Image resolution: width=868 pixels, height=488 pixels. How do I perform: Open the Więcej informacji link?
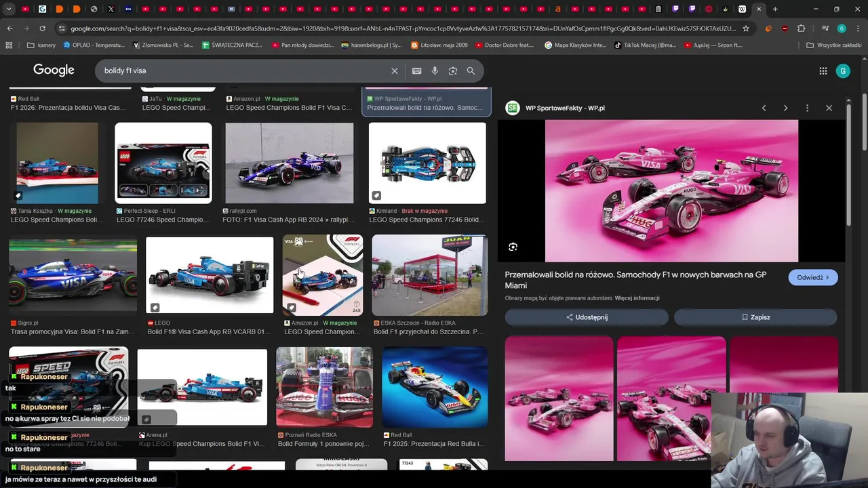click(637, 298)
